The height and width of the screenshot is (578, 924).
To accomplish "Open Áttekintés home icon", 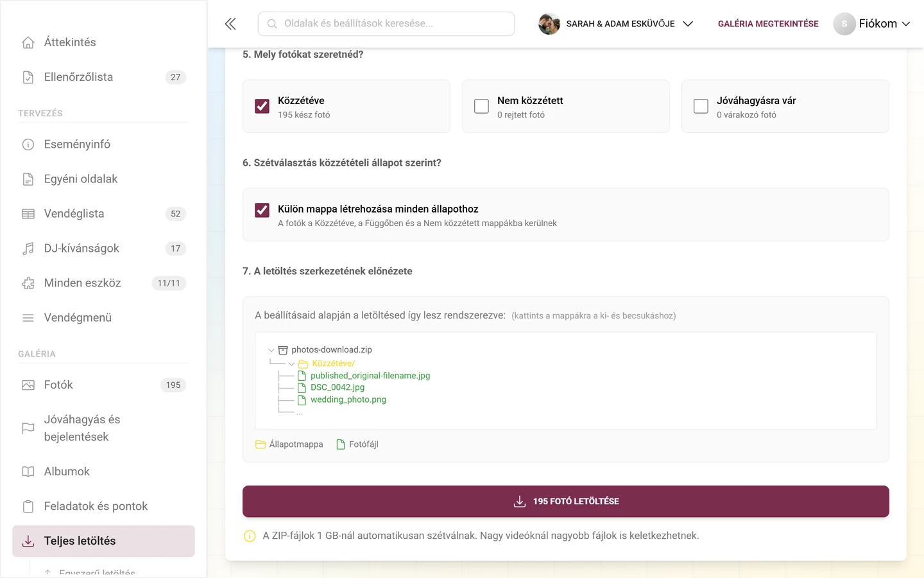I will pos(28,42).
